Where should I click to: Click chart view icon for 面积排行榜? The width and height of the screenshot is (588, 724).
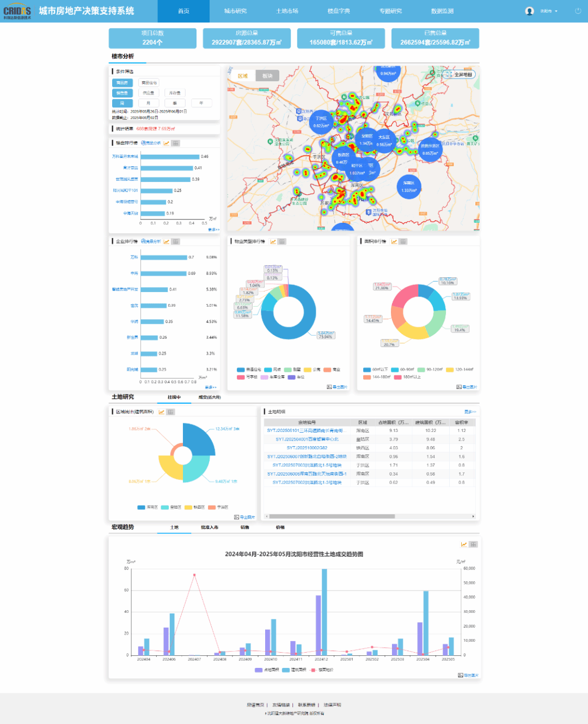click(394, 241)
